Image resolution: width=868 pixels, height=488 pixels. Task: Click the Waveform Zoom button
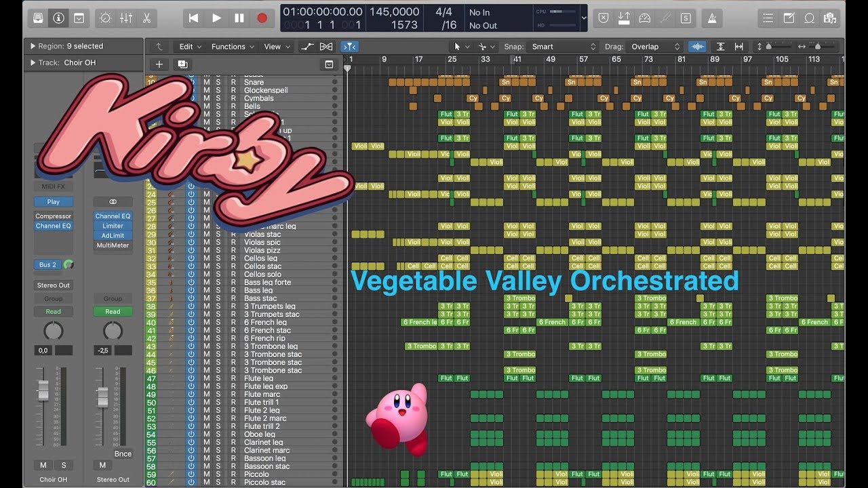[x=696, y=47]
